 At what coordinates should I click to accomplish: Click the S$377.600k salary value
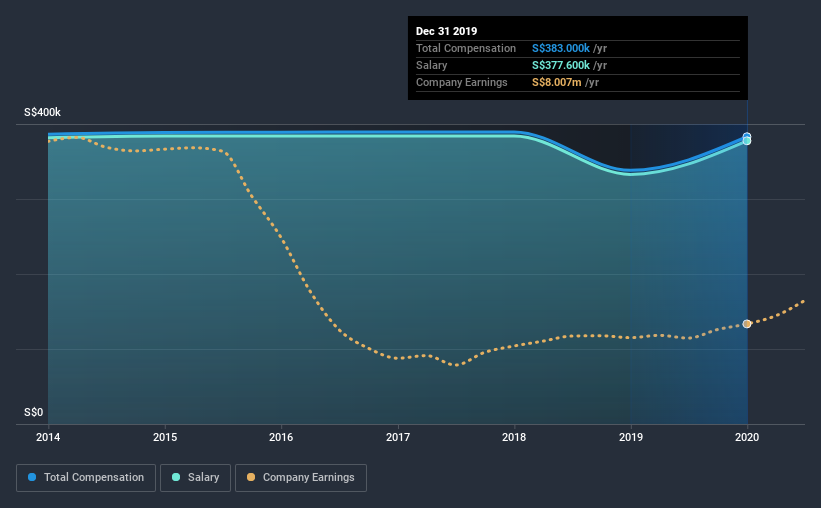coord(561,65)
